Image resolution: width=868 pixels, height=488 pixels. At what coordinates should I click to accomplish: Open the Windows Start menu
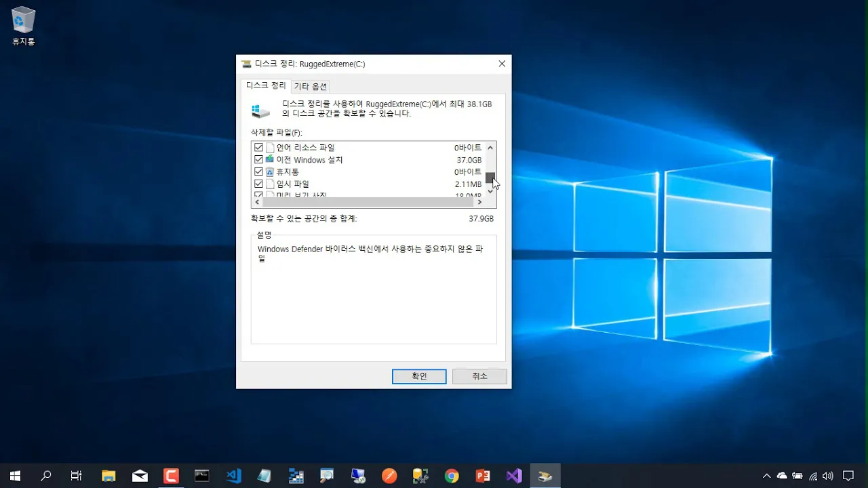point(15,476)
